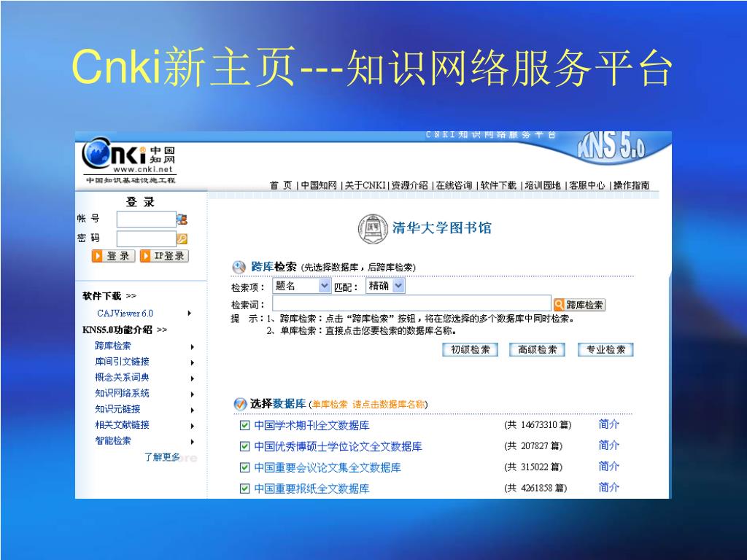Screen dimensions: 747x560
Task: Click the 登录 button
Action: tap(113, 256)
